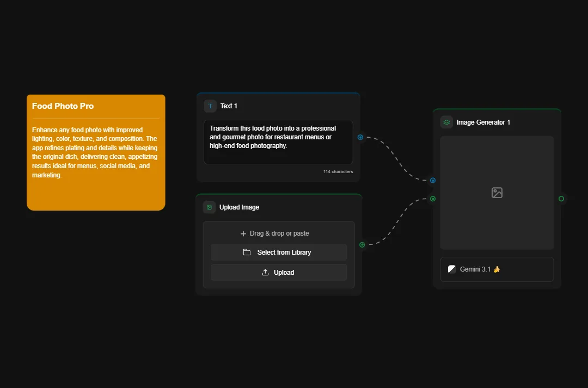The width and height of the screenshot is (588, 388).
Task: Click the Image Generator 1 node title
Action: click(483, 122)
